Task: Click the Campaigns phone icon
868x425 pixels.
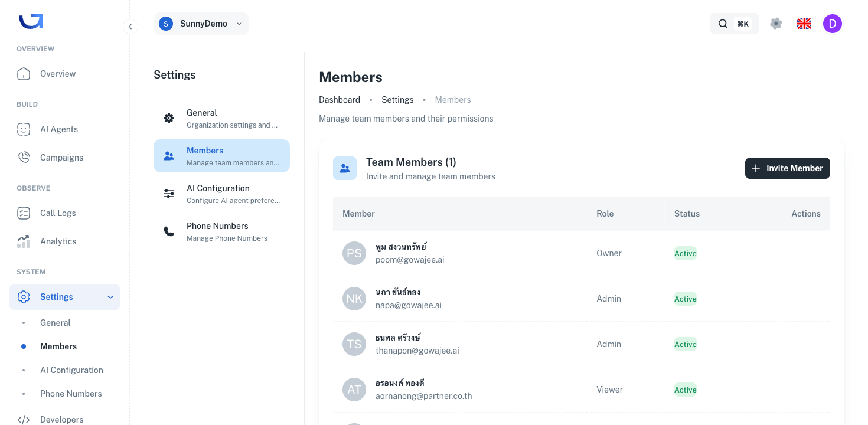Action: coord(24,158)
